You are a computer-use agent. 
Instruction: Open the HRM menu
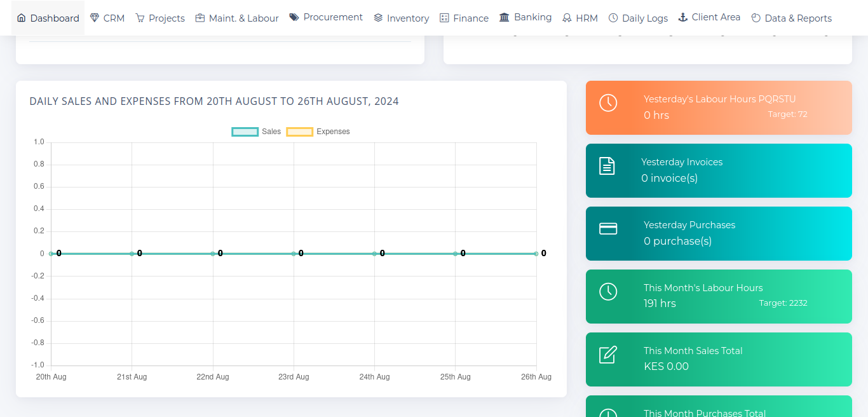[580, 18]
